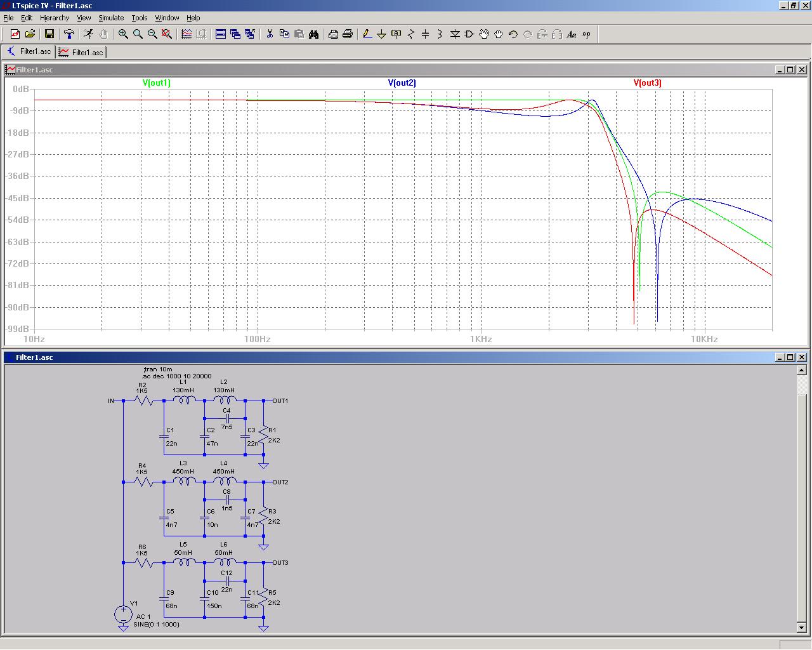Click the Cut scissors icon
This screenshot has height=650, width=812.
point(270,34)
